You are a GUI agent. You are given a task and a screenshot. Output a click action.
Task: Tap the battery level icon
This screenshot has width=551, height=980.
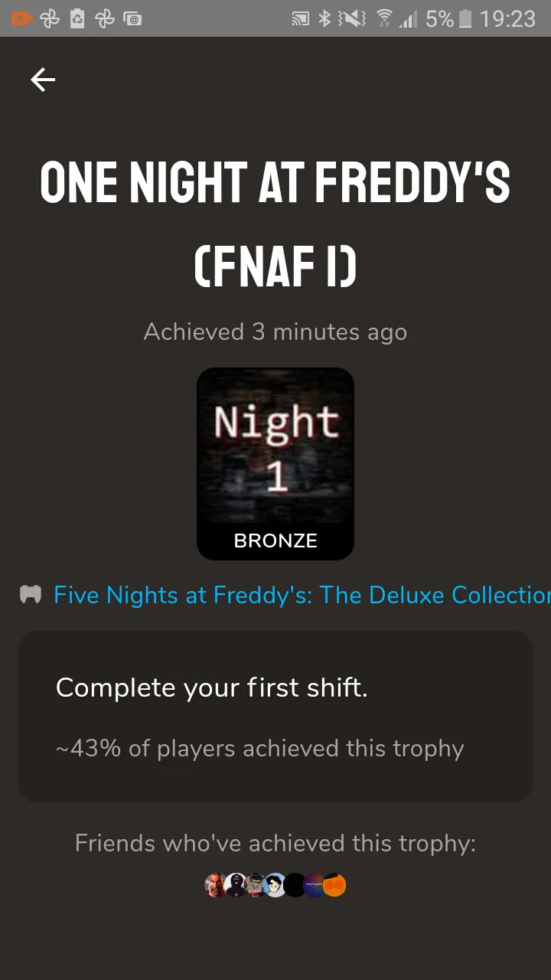coord(465,19)
